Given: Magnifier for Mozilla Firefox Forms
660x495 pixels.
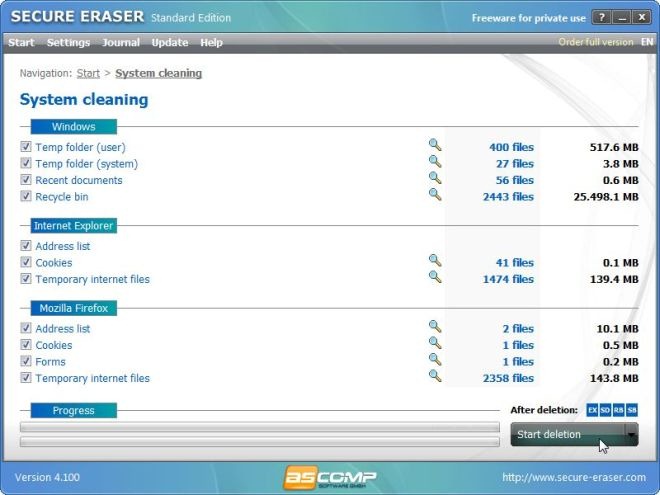Looking at the screenshot, I should point(435,359).
